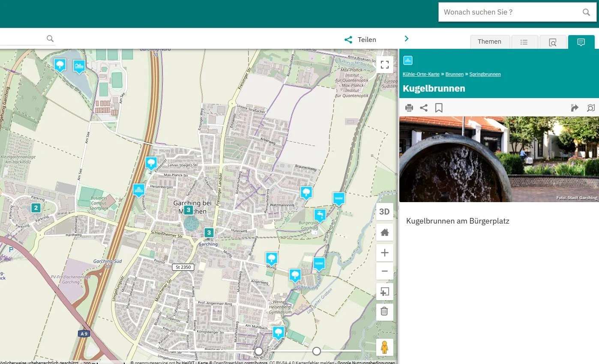Screen dimensions: 599x364
Task: Reset map with the home button
Action: pyautogui.click(x=385, y=233)
